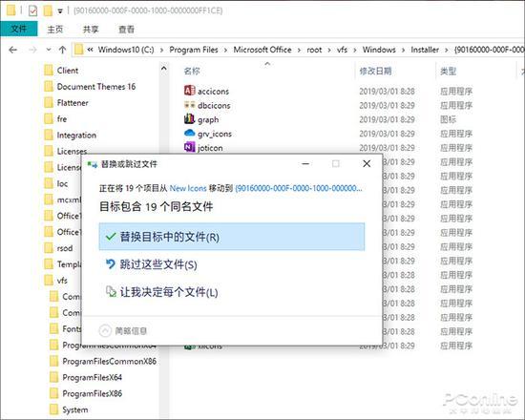Open the 文件 File menu tab

click(x=19, y=30)
